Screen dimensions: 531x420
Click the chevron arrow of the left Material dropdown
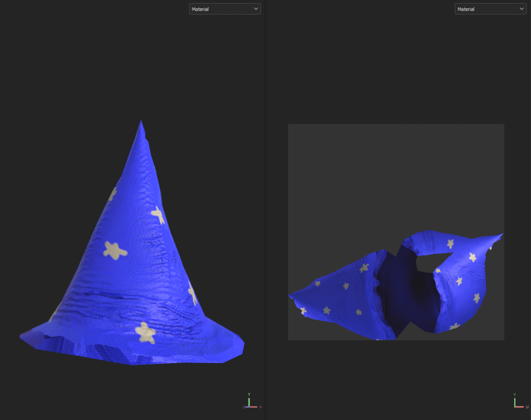(255, 9)
